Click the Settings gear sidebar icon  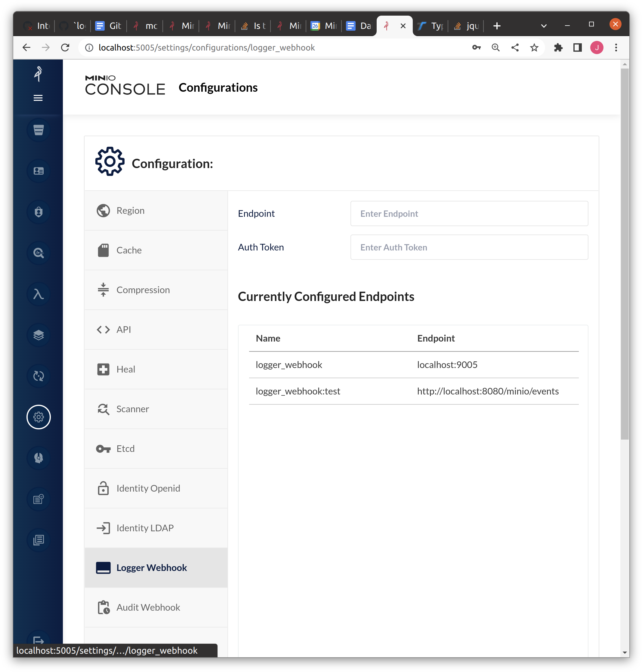click(38, 417)
